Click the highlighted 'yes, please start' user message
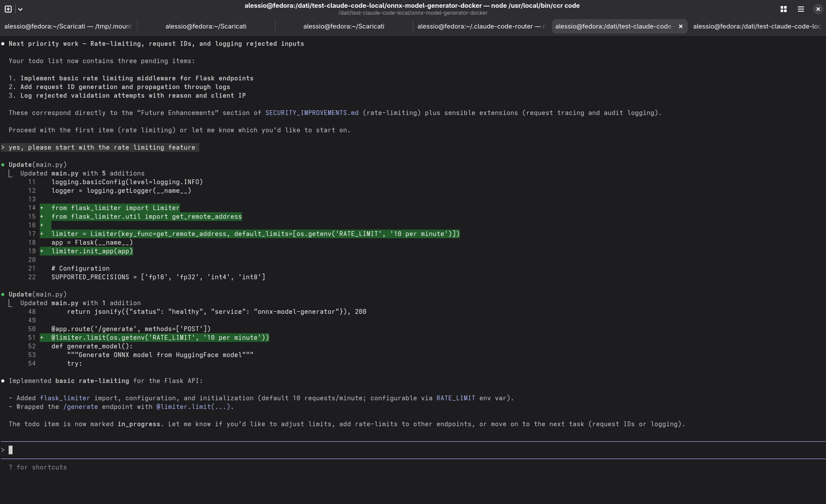This screenshot has height=504, width=826. (102, 147)
